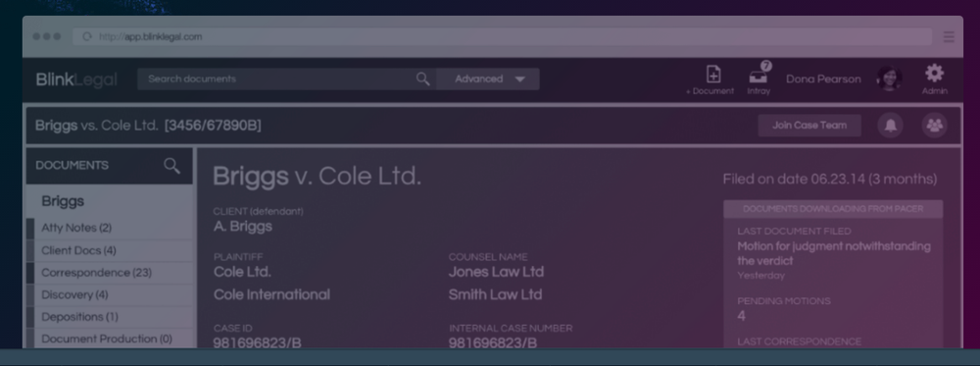Click the browser reload icon
Image resolution: width=980 pixels, height=366 pixels.
click(87, 37)
